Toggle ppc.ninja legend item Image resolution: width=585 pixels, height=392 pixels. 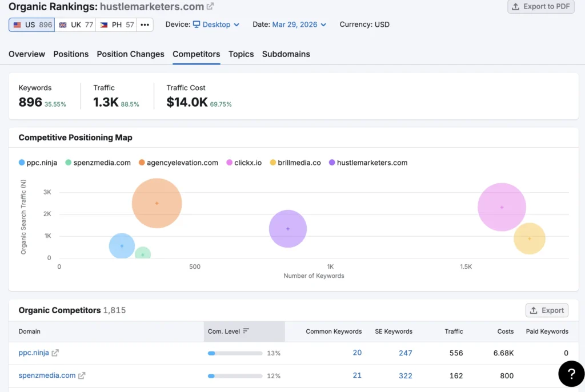(38, 163)
